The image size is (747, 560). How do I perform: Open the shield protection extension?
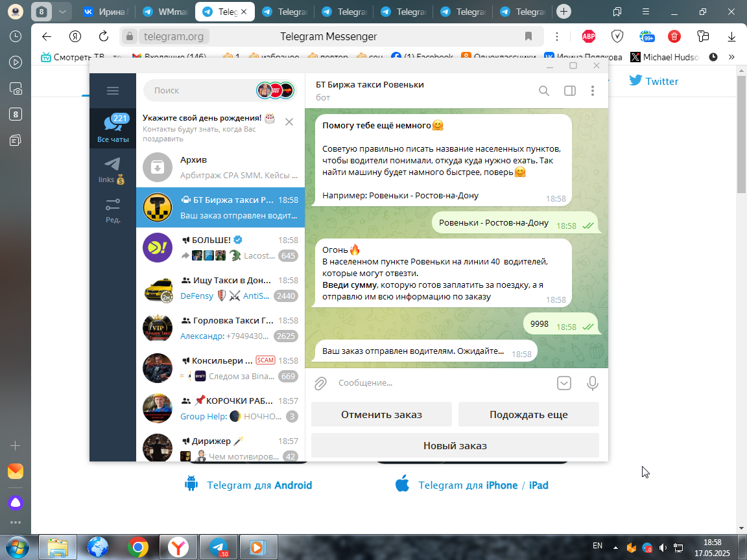pos(617,36)
